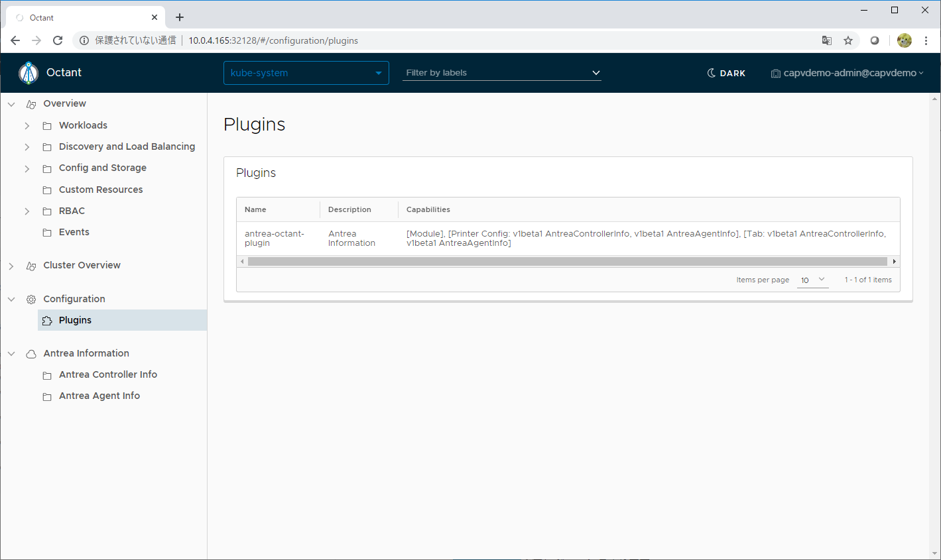Click the Antrea Agent Info folder icon
The width and height of the screenshot is (941, 560).
click(x=47, y=396)
